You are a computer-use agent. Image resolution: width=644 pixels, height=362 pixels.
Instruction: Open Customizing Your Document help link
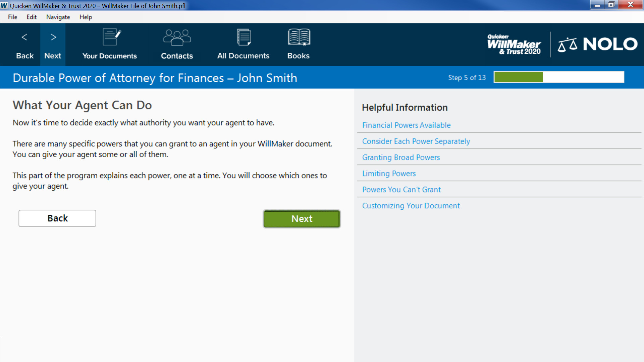pos(411,206)
